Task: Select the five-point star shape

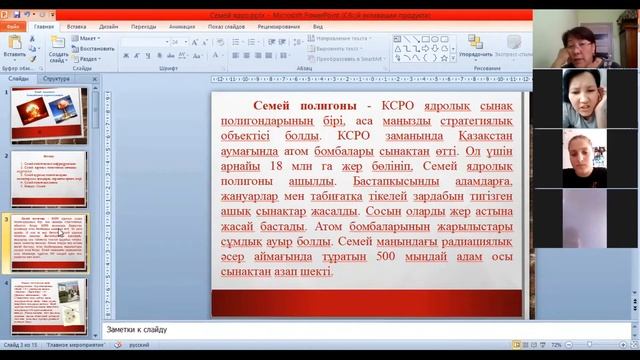Action: click(444, 58)
